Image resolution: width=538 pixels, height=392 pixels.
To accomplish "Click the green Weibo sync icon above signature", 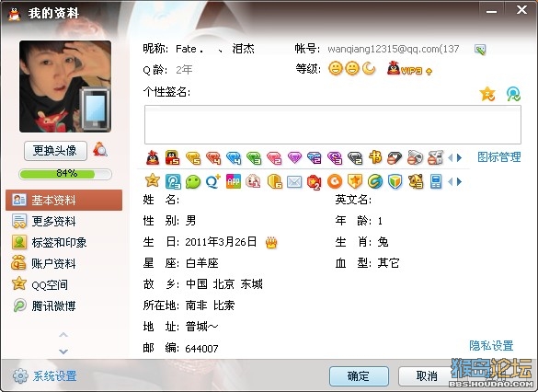I will point(513,94).
